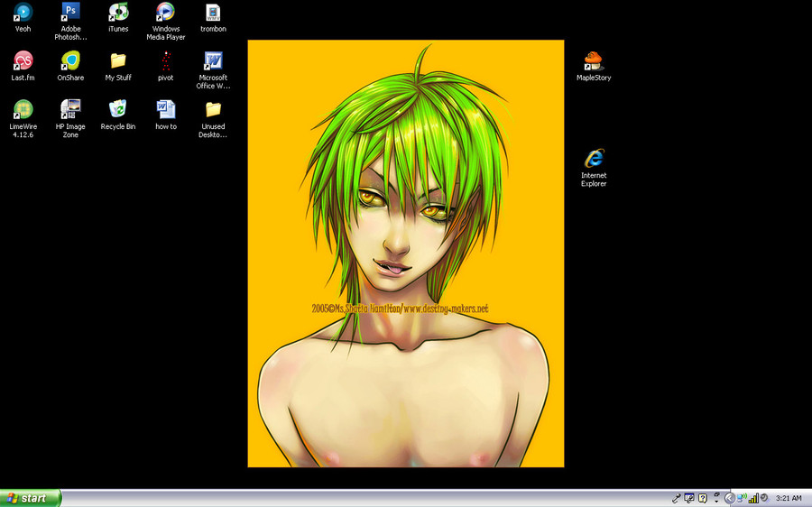The height and width of the screenshot is (507, 812).
Task: Click the 3:21 AM taskbar clock
Action: (x=789, y=498)
